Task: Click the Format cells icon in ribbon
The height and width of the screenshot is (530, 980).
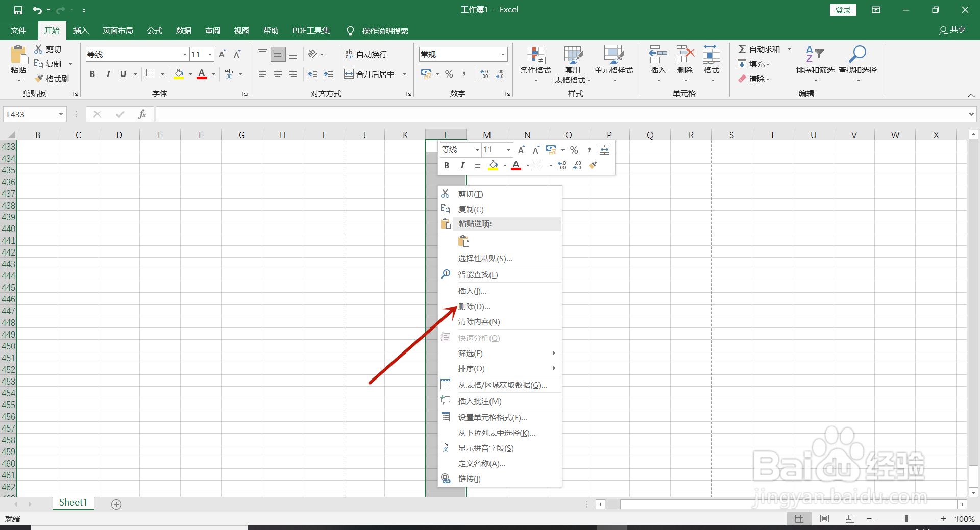Action: tap(711, 55)
